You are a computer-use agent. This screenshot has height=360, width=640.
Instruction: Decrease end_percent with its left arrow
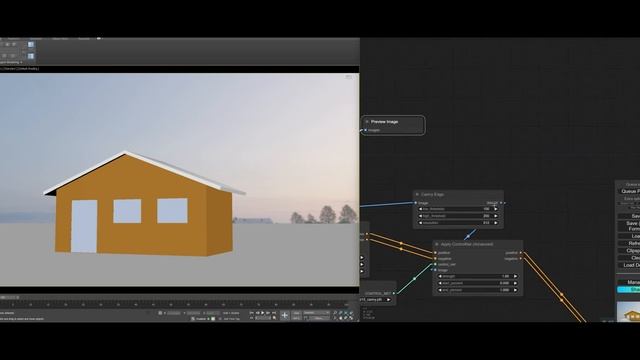(x=440, y=290)
